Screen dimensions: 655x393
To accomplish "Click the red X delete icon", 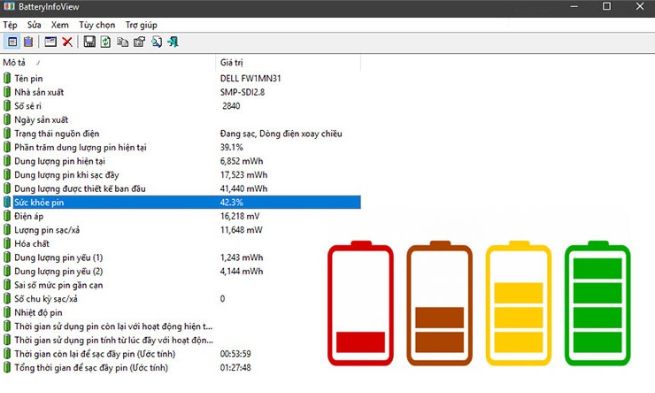I will [67, 42].
